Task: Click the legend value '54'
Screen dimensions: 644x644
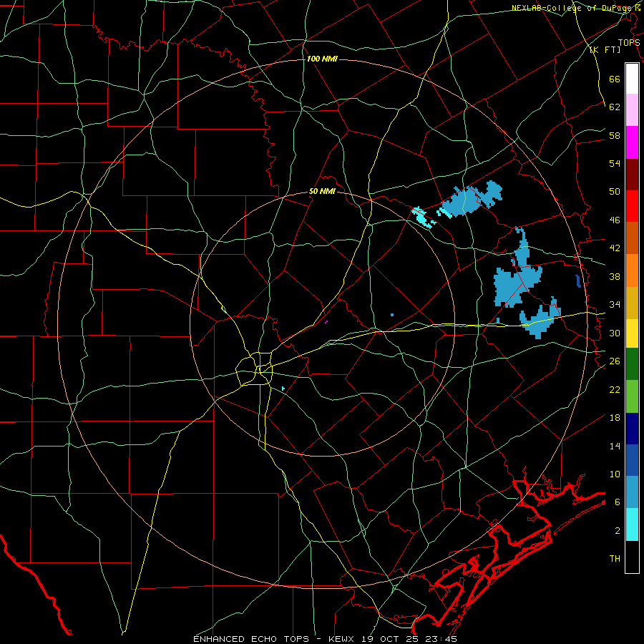Action: (615, 163)
